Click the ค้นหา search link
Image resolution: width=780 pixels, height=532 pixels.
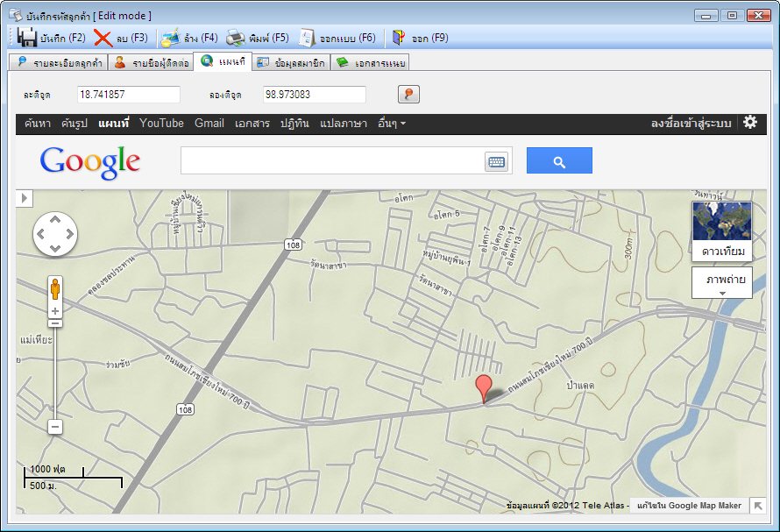click(x=38, y=124)
